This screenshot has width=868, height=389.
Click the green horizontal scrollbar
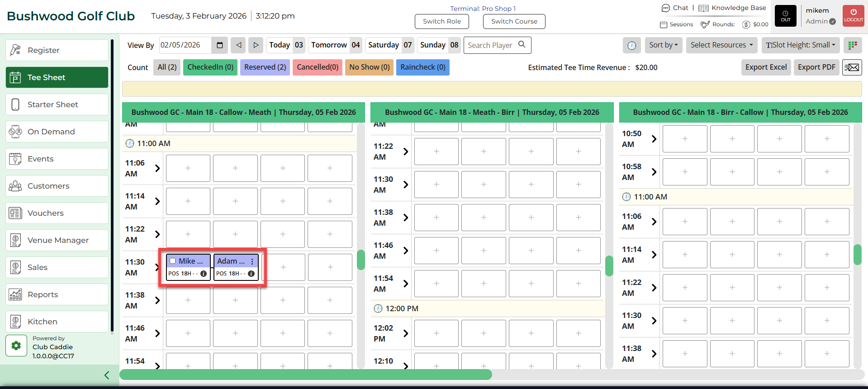pyautogui.click(x=306, y=375)
